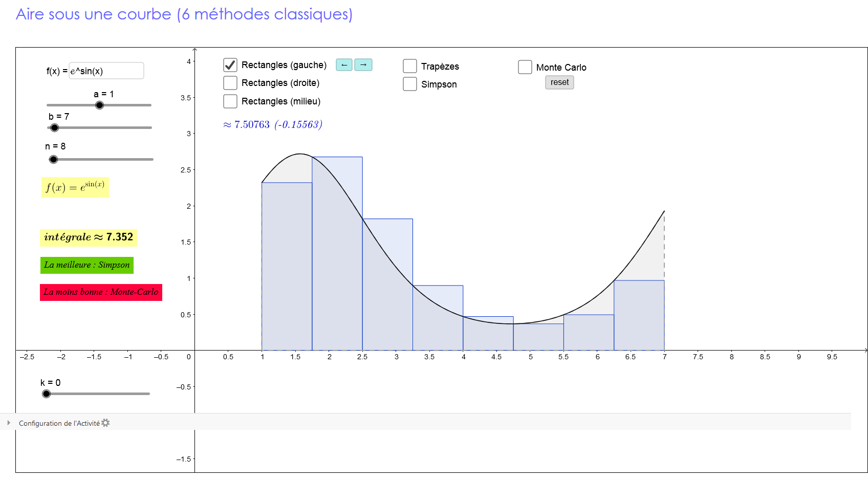This screenshot has width=868, height=479.
Task: Click the f(x) function input field
Action: coord(106,71)
